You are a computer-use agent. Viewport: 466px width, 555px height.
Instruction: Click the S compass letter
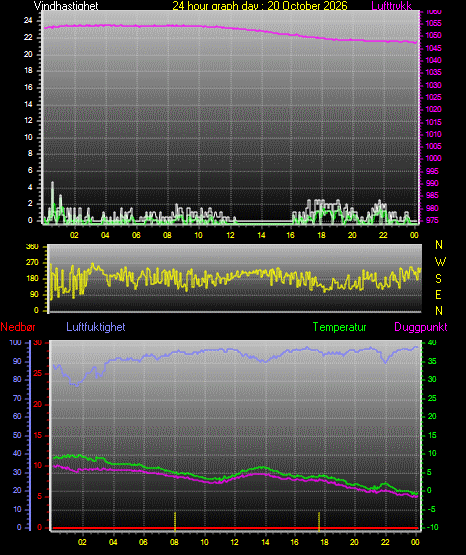coord(438,279)
